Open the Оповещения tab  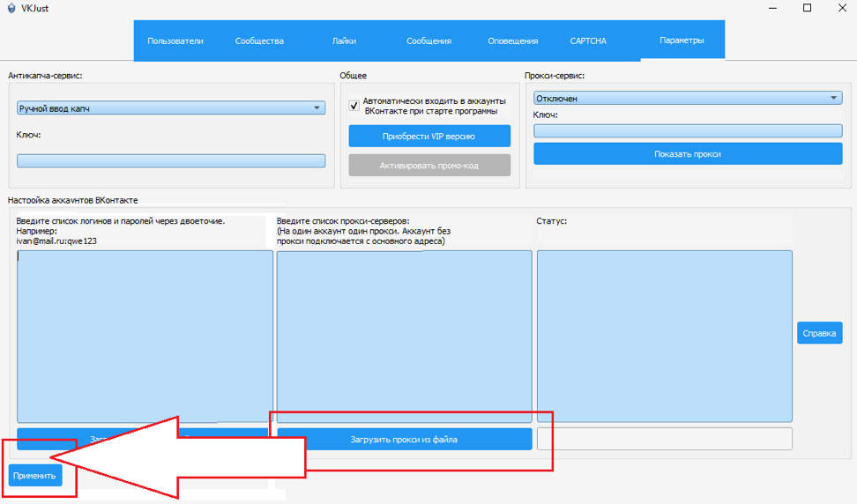click(513, 41)
